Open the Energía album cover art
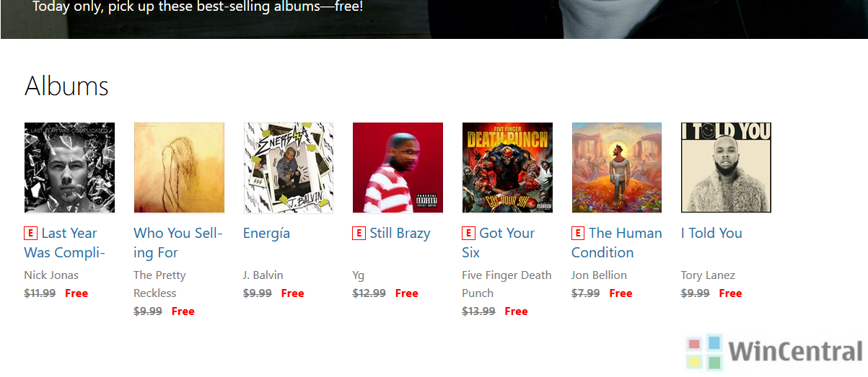 [289, 168]
